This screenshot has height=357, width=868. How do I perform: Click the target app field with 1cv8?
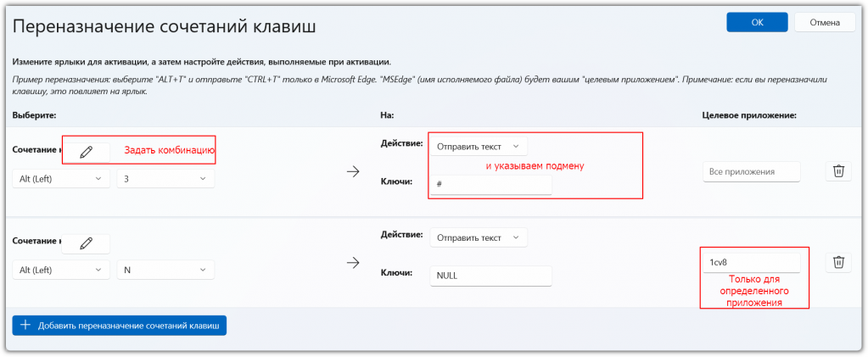pos(751,264)
